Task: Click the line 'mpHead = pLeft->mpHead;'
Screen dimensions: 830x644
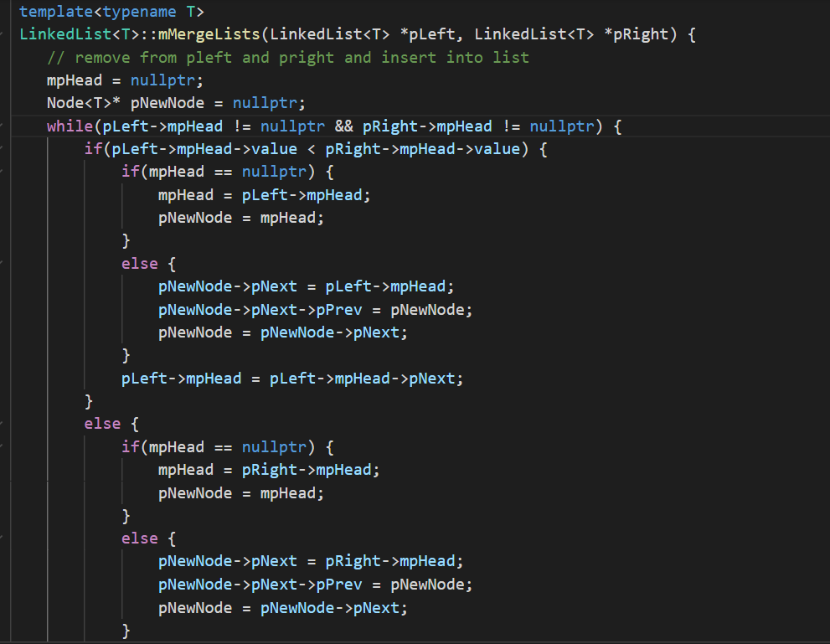Action: pos(264,195)
